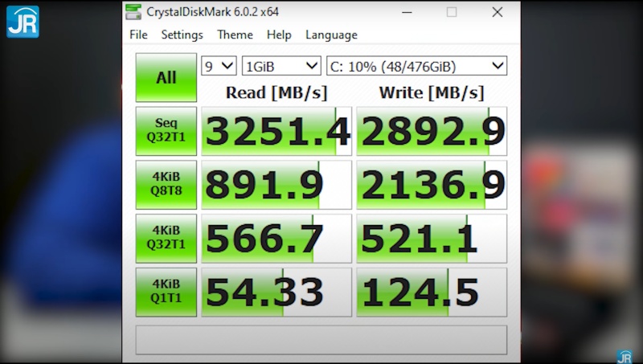
Task: Start the 4KiB Q8T8 test
Action: coord(166,185)
